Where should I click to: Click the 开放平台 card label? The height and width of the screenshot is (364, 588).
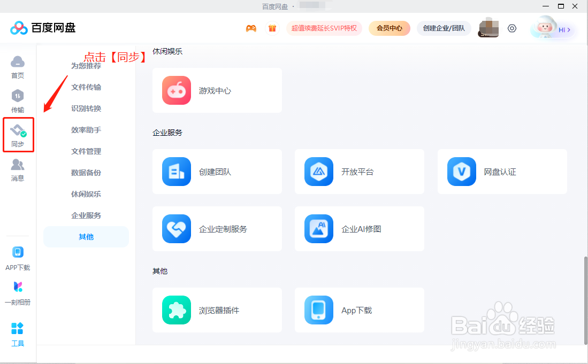pyautogui.click(x=357, y=172)
